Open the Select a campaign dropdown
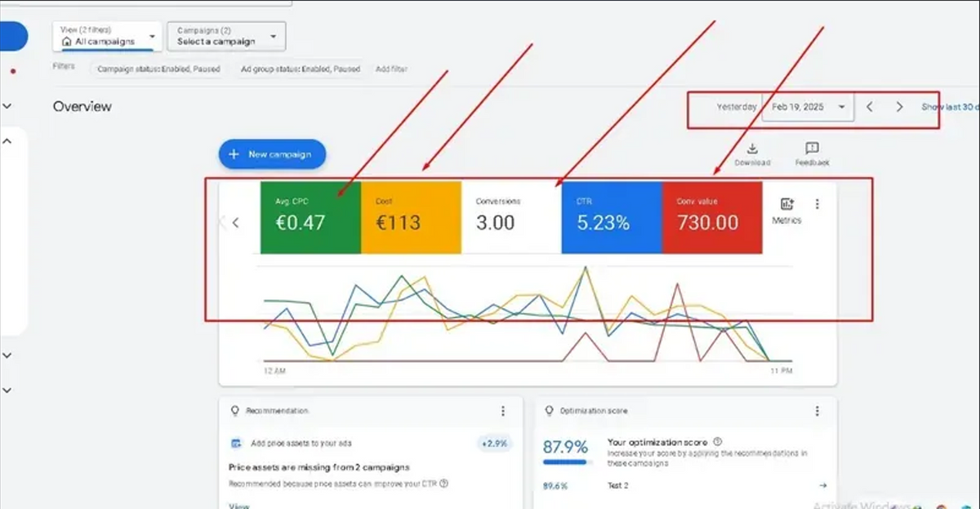980x509 pixels. coord(227,36)
